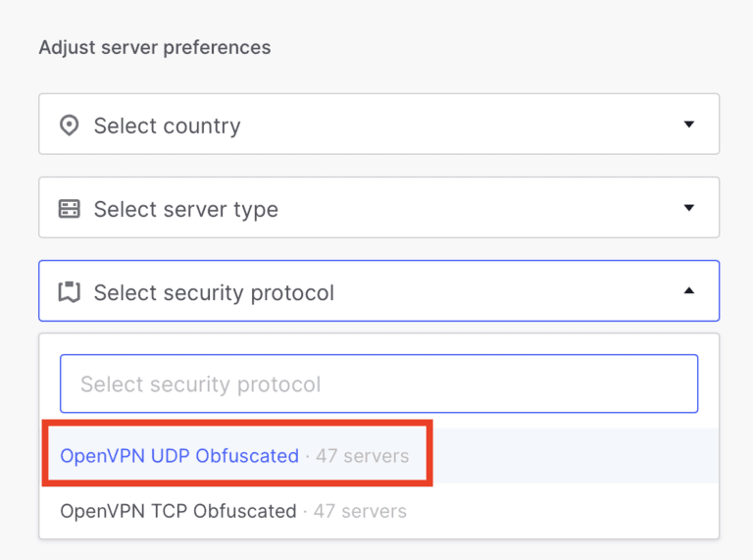This screenshot has height=560, width=753.
Task: Click the "Select country" label text
Action: coord(167,126)
